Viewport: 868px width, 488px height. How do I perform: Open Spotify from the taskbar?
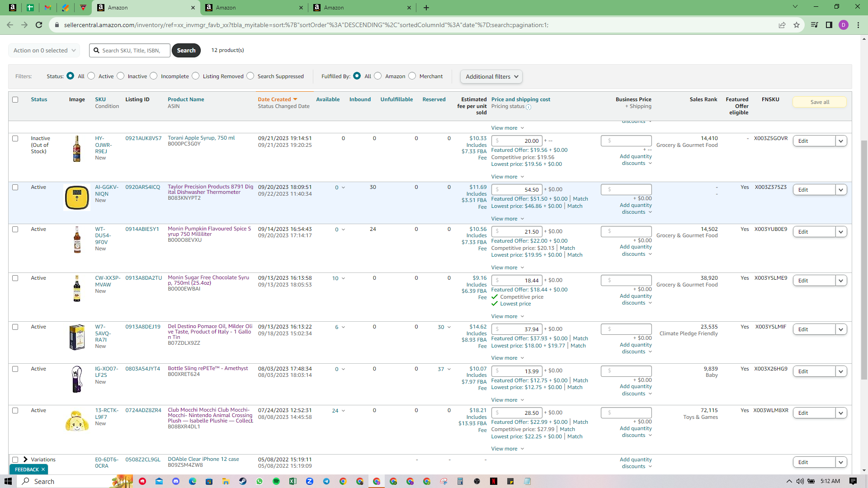(276, 481)
